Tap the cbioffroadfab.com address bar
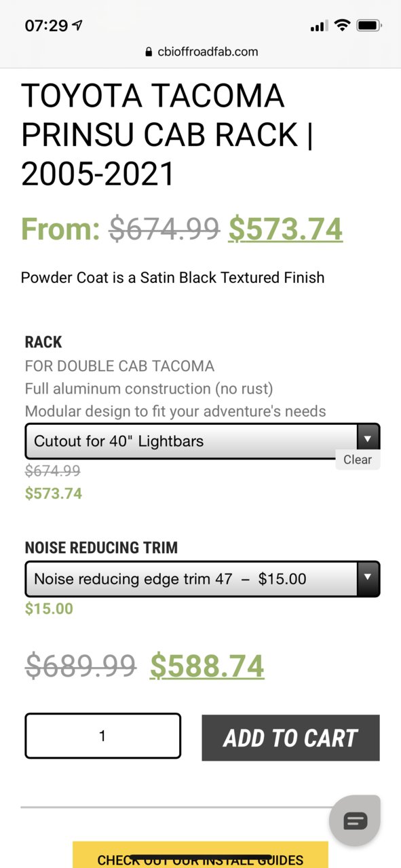Image resolution: width=401 pixels, height=868 pixels. (201, 52)
